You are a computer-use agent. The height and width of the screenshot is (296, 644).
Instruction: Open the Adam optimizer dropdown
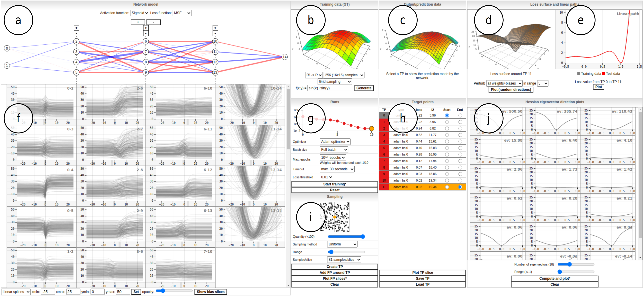coord(335,142)
